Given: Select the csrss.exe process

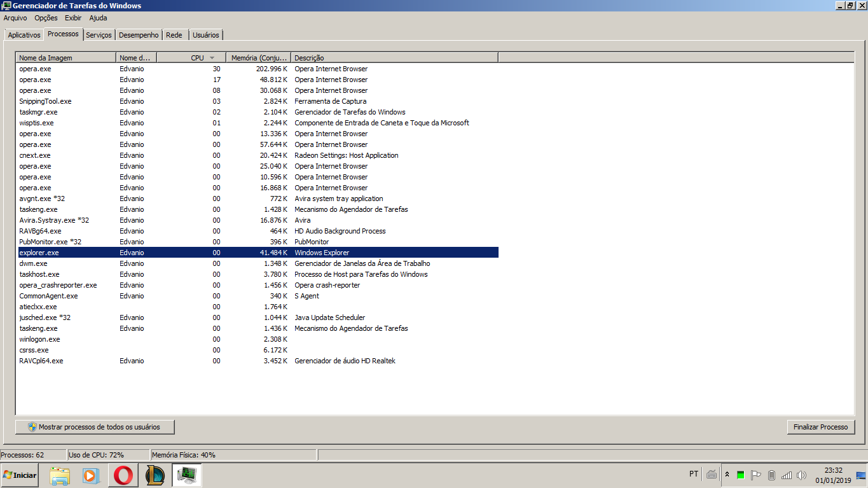Looking at the screenshot, I should coord(257,350).
